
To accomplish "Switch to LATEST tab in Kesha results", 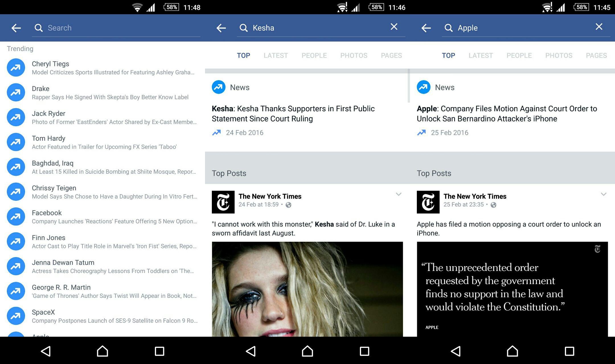I will click(276, 55).
